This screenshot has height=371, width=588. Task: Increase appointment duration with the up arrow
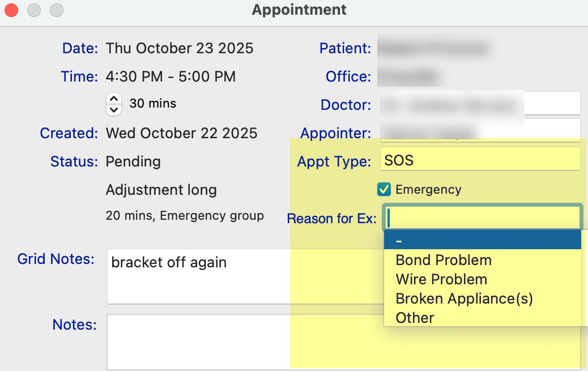coord(114,98)
